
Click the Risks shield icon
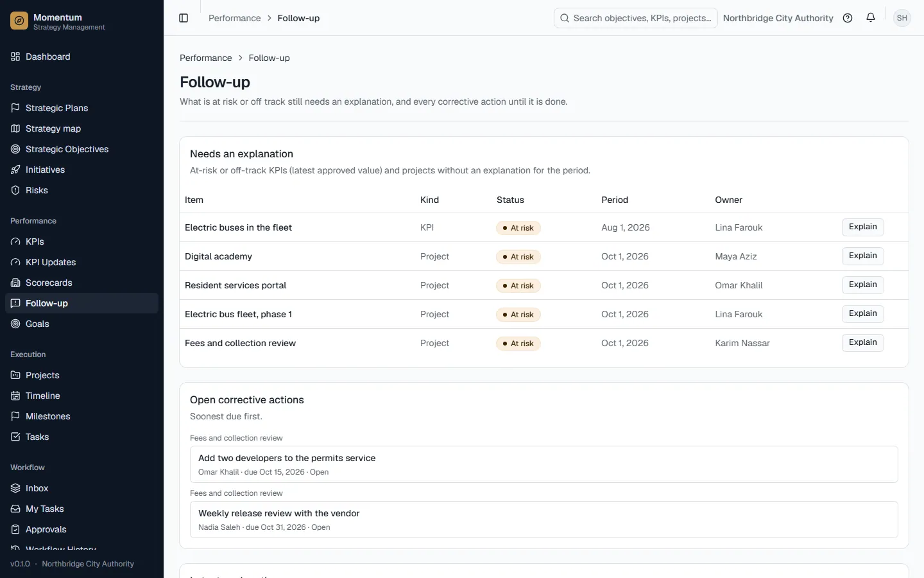(15, 190)
